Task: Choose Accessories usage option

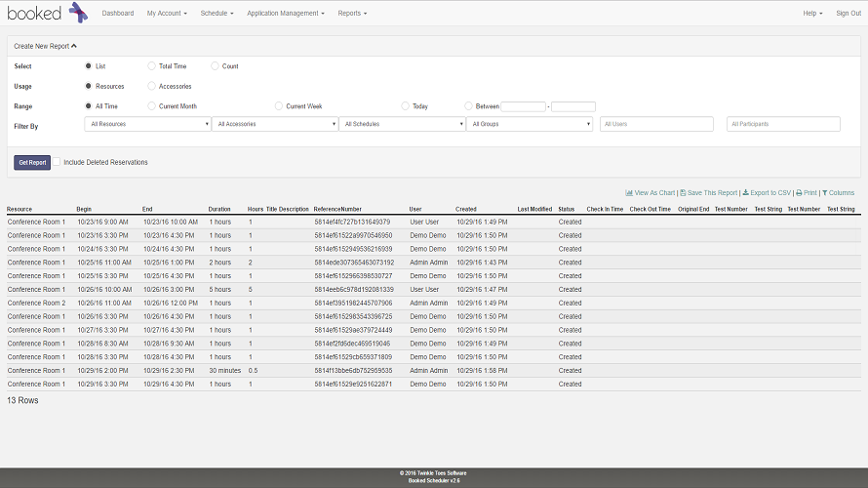Action: click(x=151, y=86)
